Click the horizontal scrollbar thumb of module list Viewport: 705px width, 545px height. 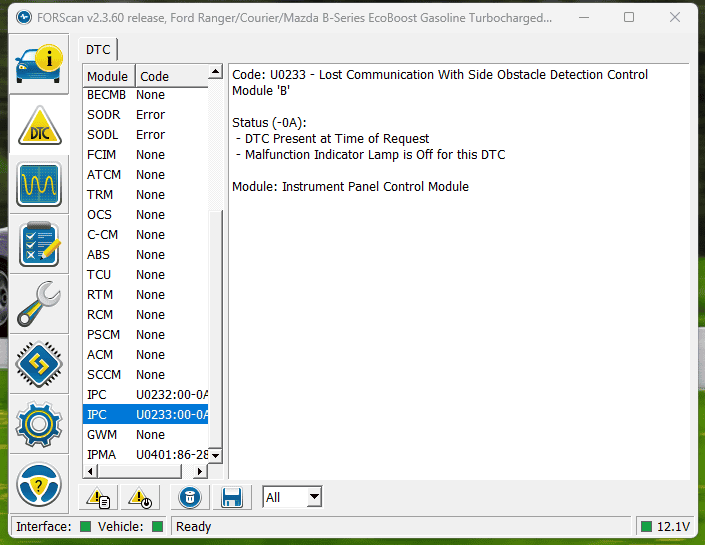pyautogui.click(x=139, y=471)
